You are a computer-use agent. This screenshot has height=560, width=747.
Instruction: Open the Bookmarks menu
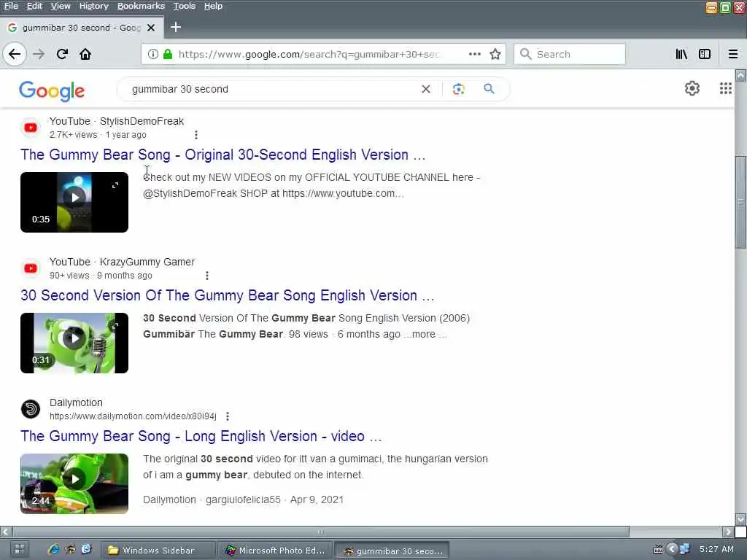tap(141, 6)
